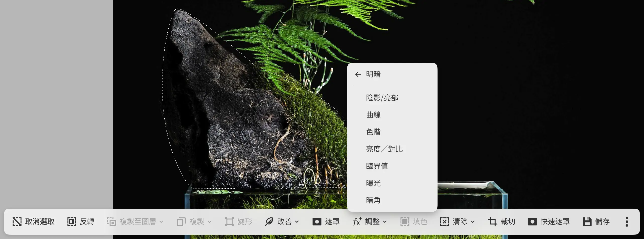Viewport: 644px width, 239px height.
Task: Expand the 複製 dropdown chevron
Action: coord(209,222)
